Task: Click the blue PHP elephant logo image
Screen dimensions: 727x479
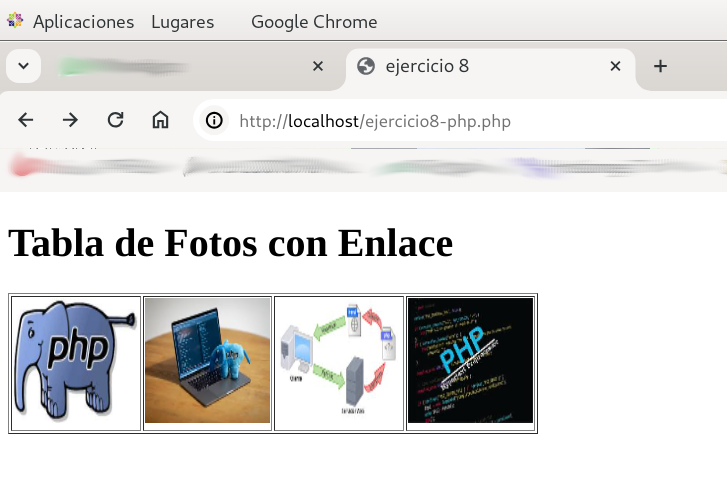Action: (76, 363)
